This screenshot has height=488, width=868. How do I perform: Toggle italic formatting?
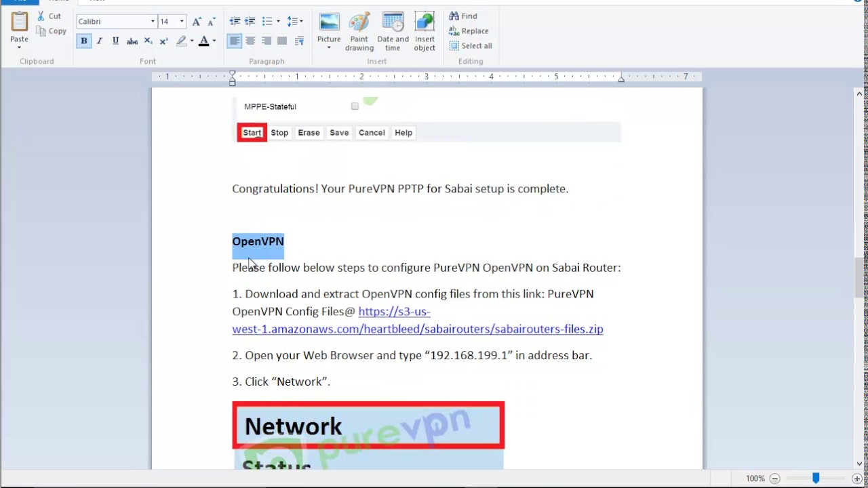[x=100, y=41]
